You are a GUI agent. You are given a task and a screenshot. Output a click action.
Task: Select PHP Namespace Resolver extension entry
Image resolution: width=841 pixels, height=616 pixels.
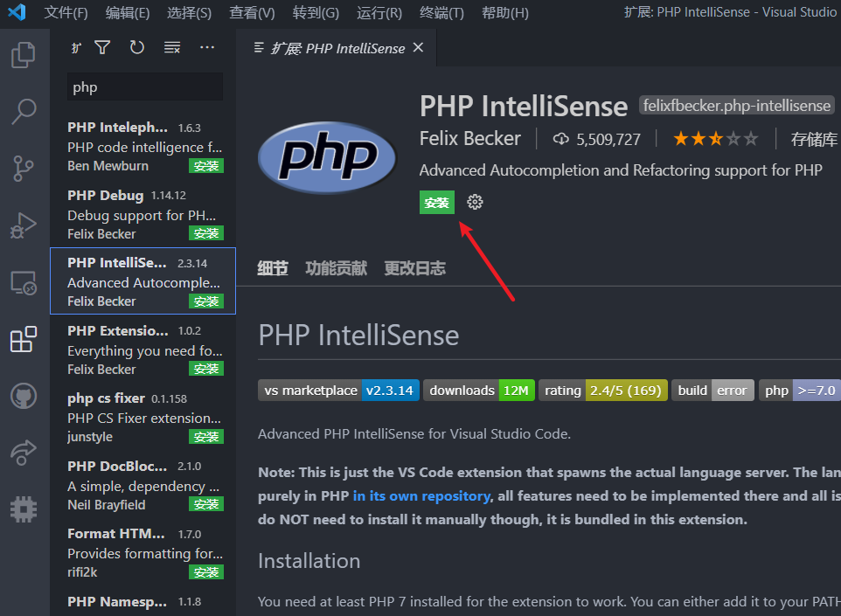pyautogui.click(x=142, y=602)
